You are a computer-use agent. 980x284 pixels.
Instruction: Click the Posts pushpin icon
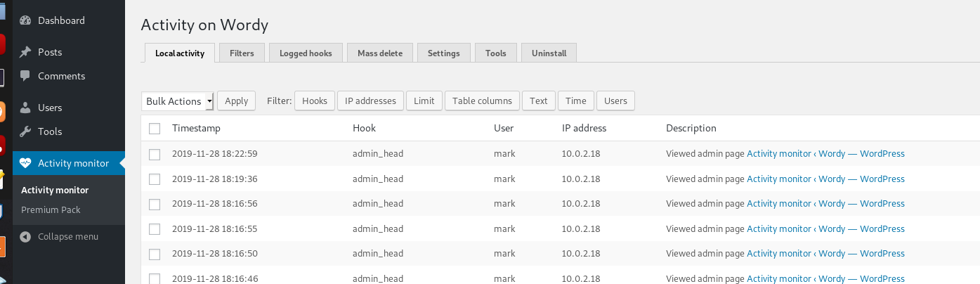point(25,52)
